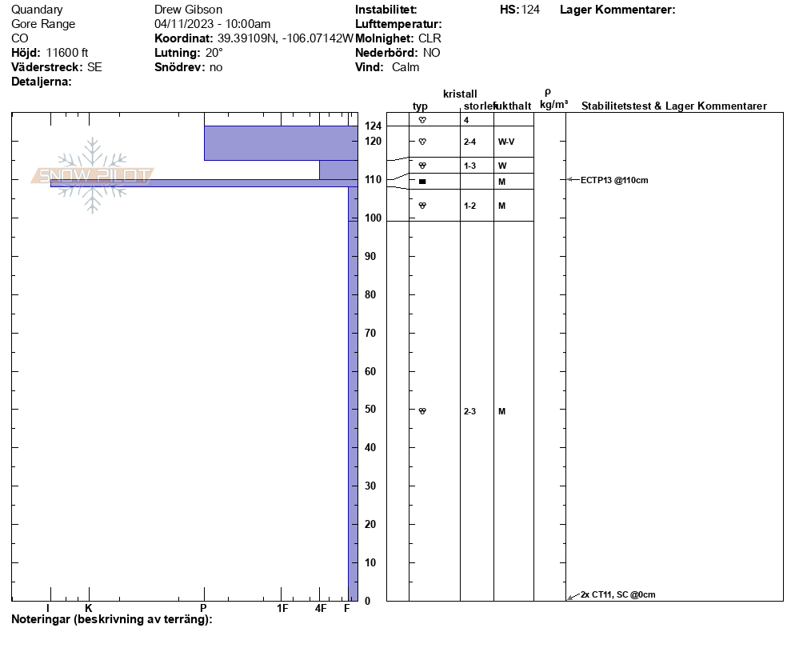Select the 124 depth axis label

tap(373, 126)
